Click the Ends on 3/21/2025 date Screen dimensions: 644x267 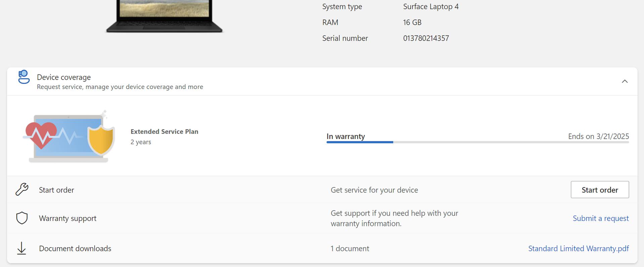click(598, 136)
